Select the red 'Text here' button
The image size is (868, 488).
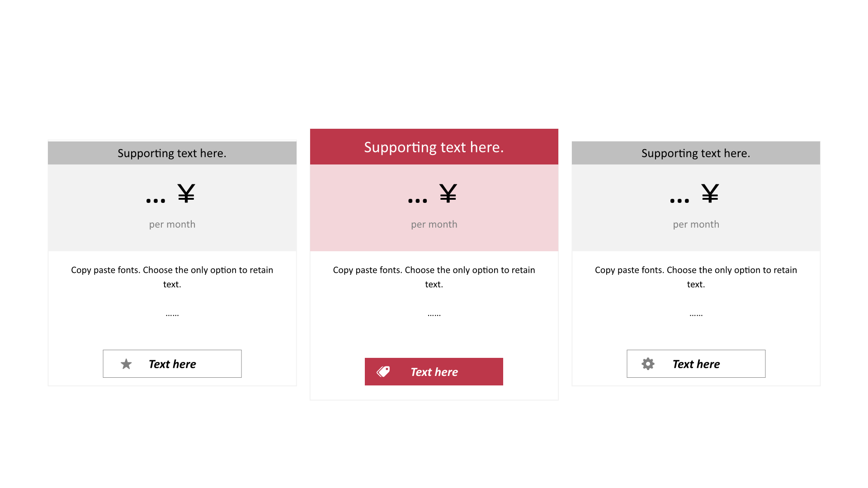click(x=434, y=371)
